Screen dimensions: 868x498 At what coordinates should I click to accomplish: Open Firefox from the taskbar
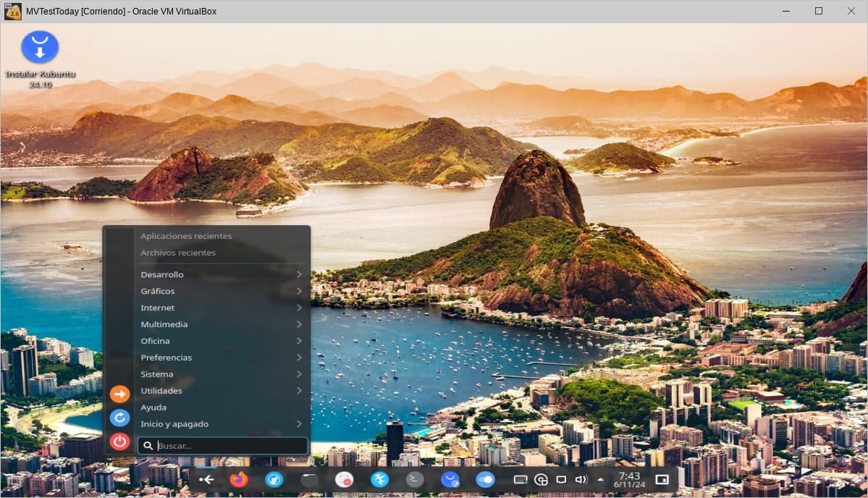point(238,479)
